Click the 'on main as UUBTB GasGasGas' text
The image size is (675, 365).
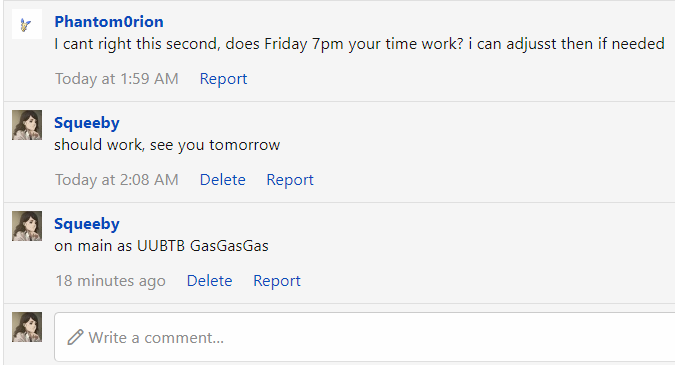tap(161, 246)
